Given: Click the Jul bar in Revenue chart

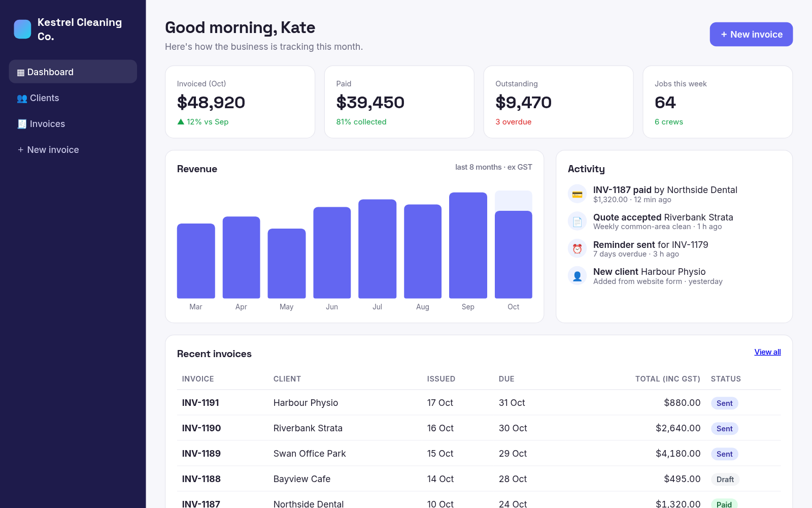Looking at the screenshot, I should pyautogui.click(x=377, y=249).
